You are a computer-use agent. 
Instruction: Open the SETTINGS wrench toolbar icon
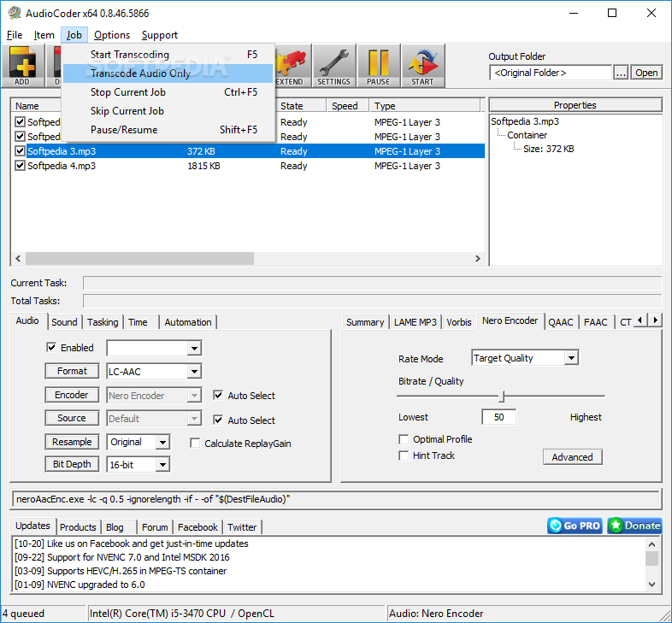[x=333, y=66]
